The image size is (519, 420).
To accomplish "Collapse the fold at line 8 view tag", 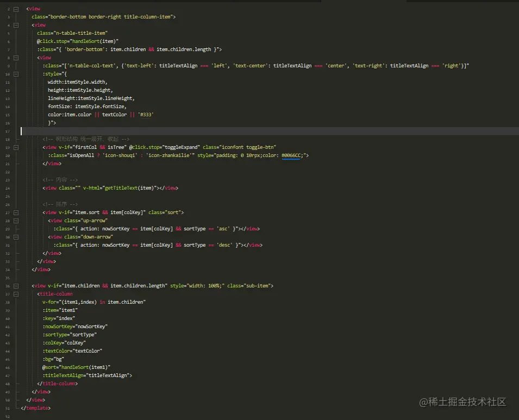I will tap(16, 58).
